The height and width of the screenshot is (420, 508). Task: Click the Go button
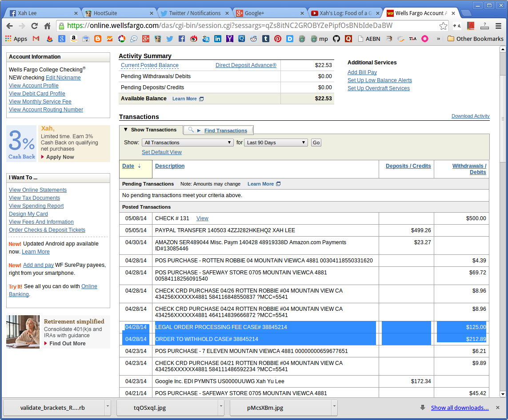click(316, 143)
